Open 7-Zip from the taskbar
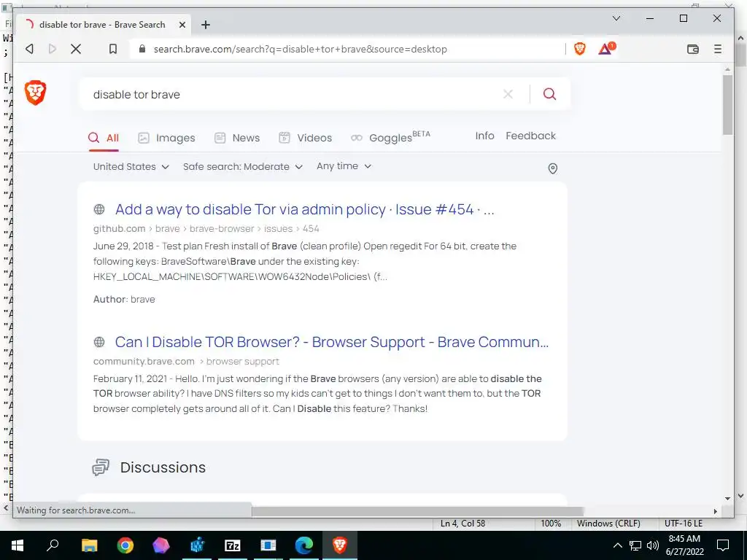Screen dimensions: 747x560 [233, 545]
